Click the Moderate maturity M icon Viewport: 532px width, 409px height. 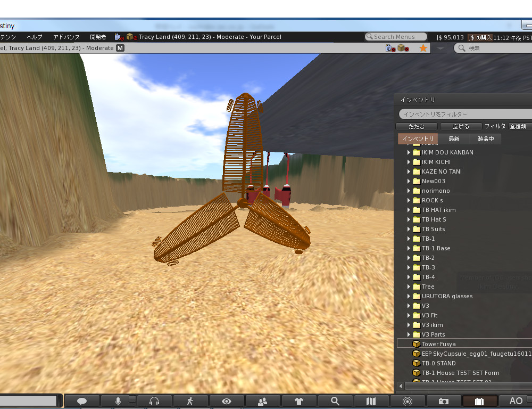point(120,48)
